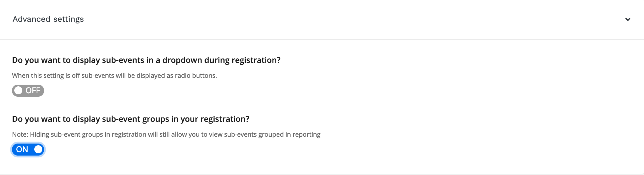Image resolution: width=644 pixels, height=175 pixels.
Task: Click empty area of Advanced settings header bar
Action: coord(343,19)
